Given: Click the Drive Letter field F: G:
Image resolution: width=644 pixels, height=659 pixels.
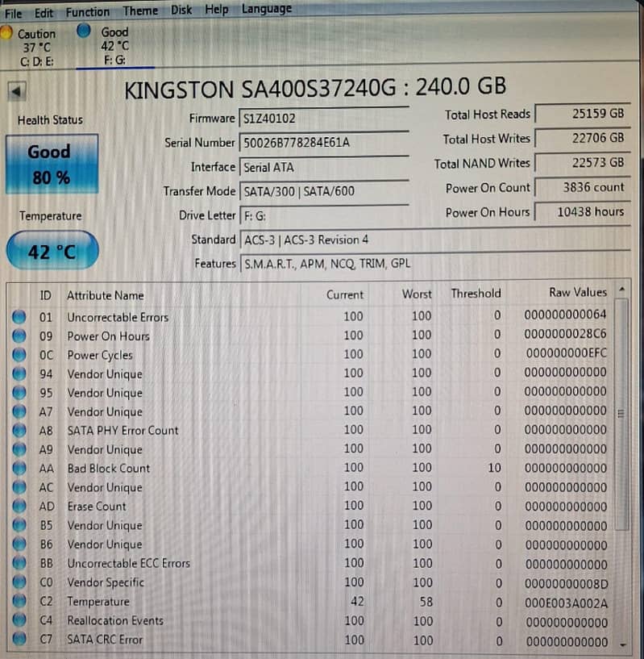Looking at the screenshot, I should pyautogui.click(x=323, y=215).
